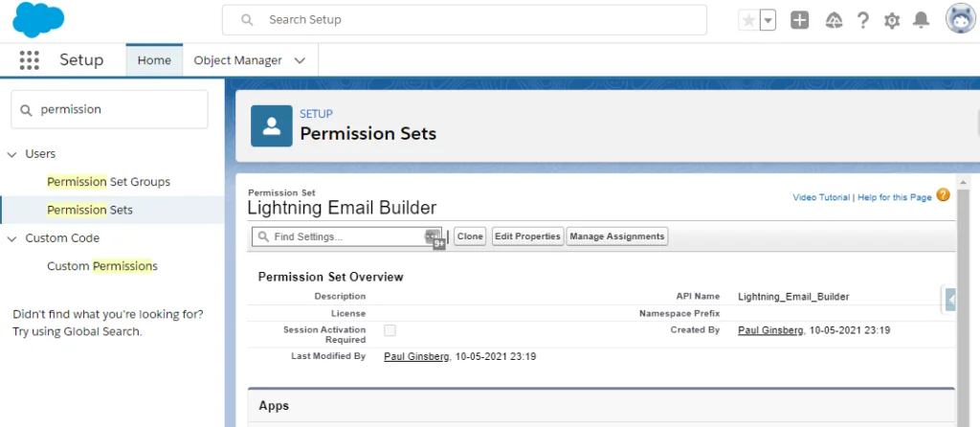Click the Lightning_Email_Builder API name value

pos(793,297)
